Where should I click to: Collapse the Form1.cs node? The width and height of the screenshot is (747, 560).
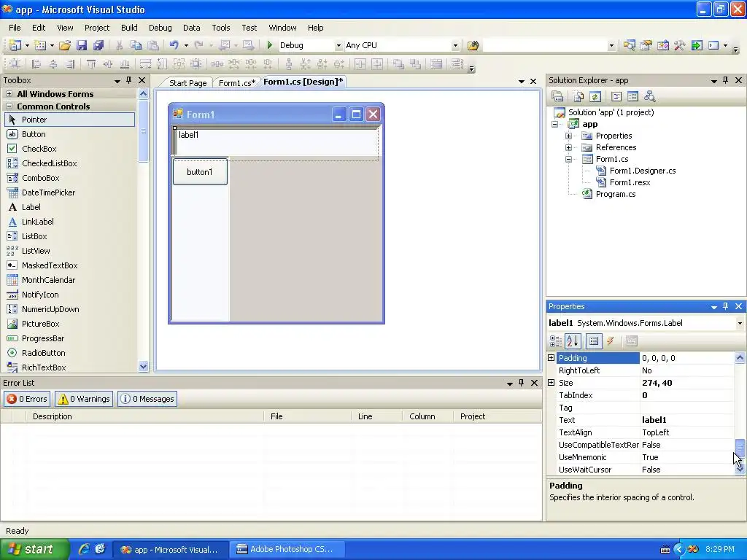568,159
